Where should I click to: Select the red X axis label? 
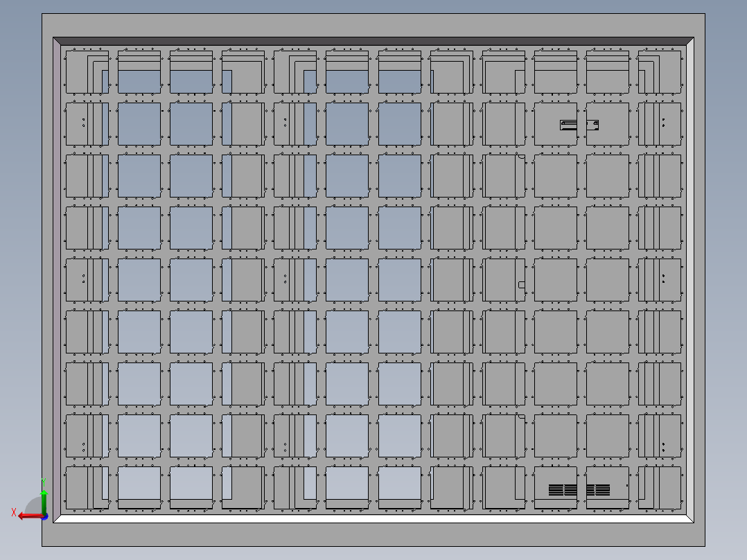point(14,512)
